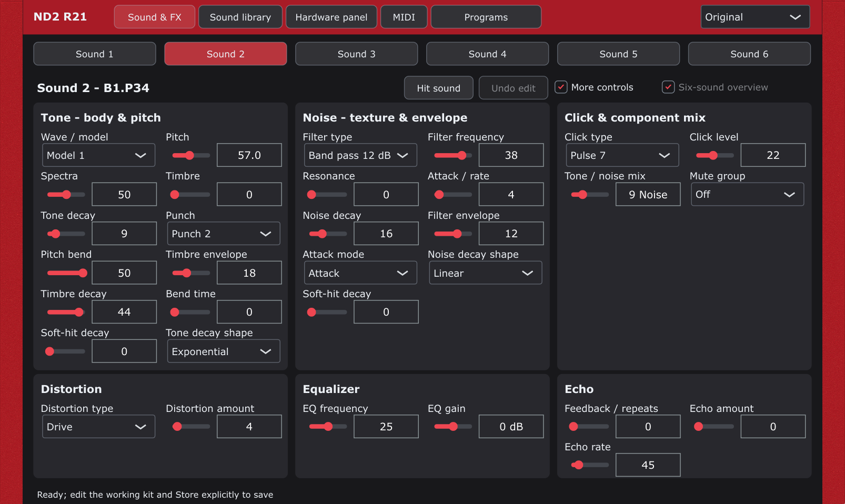Toggle the Six-sound overview checkbox
845x504 pixels.
coord(668,87)
